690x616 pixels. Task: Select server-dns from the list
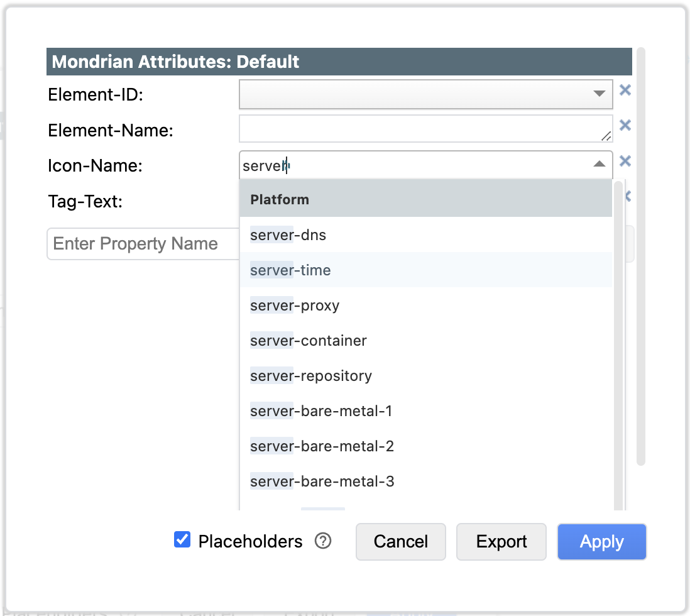tap(288, 235)
